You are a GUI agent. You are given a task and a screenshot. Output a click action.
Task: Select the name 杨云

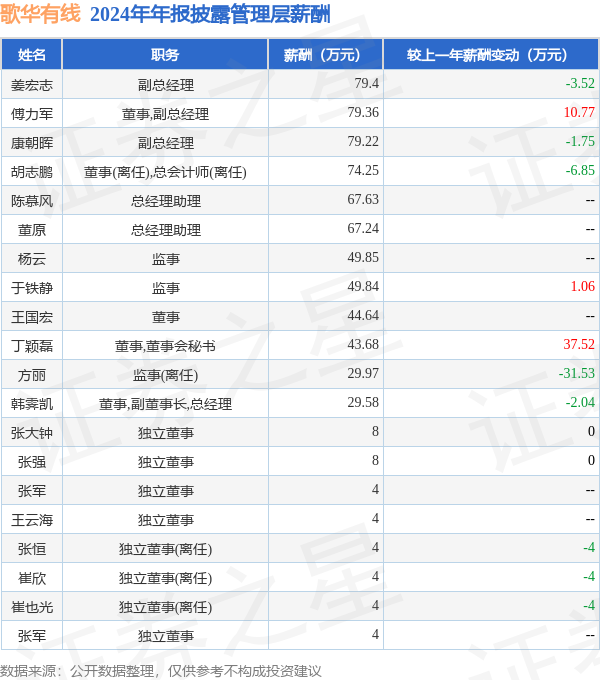pyautogui.click(x=32, y=259)
